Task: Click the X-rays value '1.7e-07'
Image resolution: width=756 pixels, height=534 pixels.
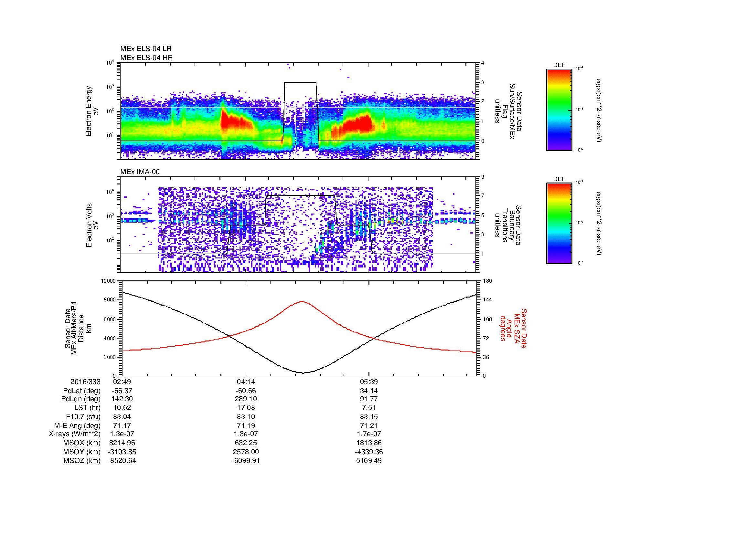Action: [369, 434]
